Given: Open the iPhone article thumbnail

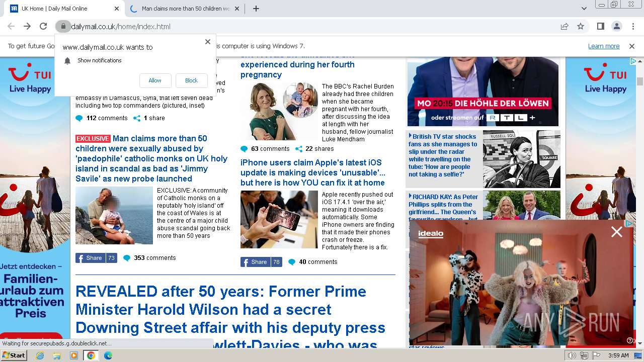Looking at the screenshot, I should [279, 219].
